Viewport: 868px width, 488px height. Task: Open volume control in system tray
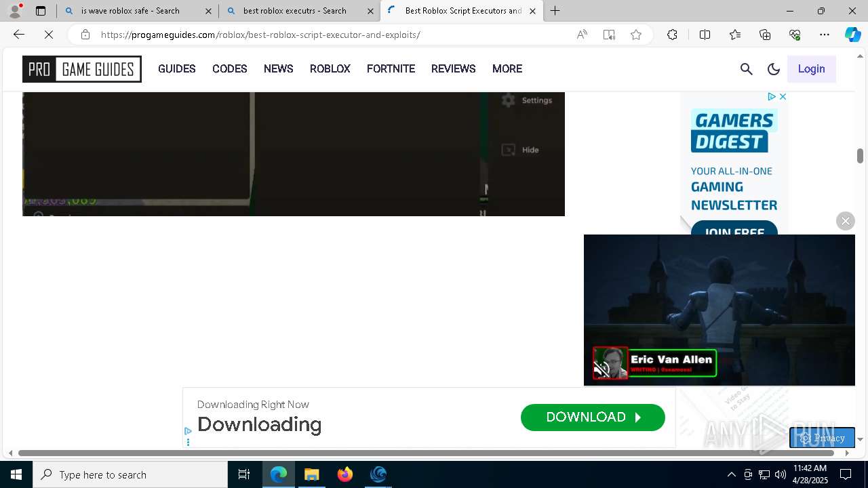tap(780, 474)
